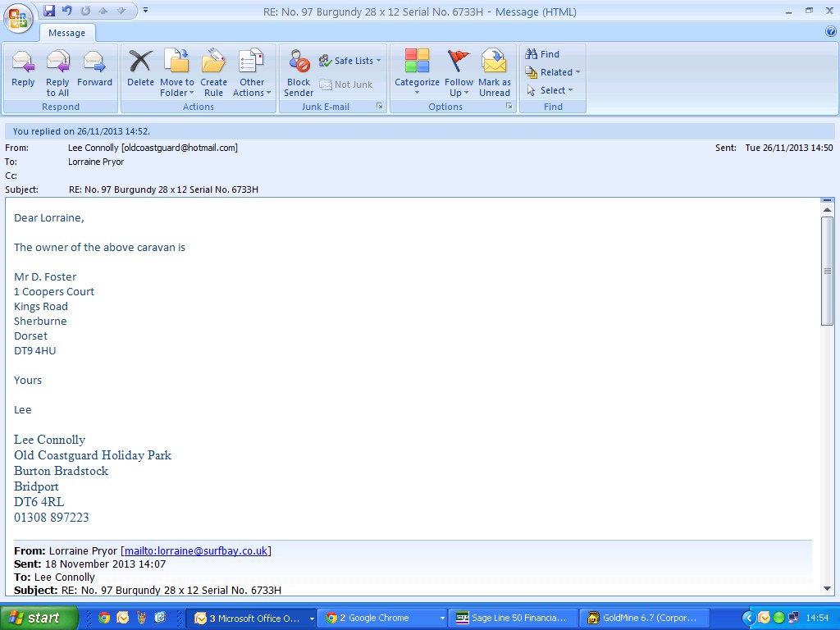This screenshot has height=630, width=840.
Task: Launch Outlook from Quick Launch envelope icon
Action: tap(123, 618)
